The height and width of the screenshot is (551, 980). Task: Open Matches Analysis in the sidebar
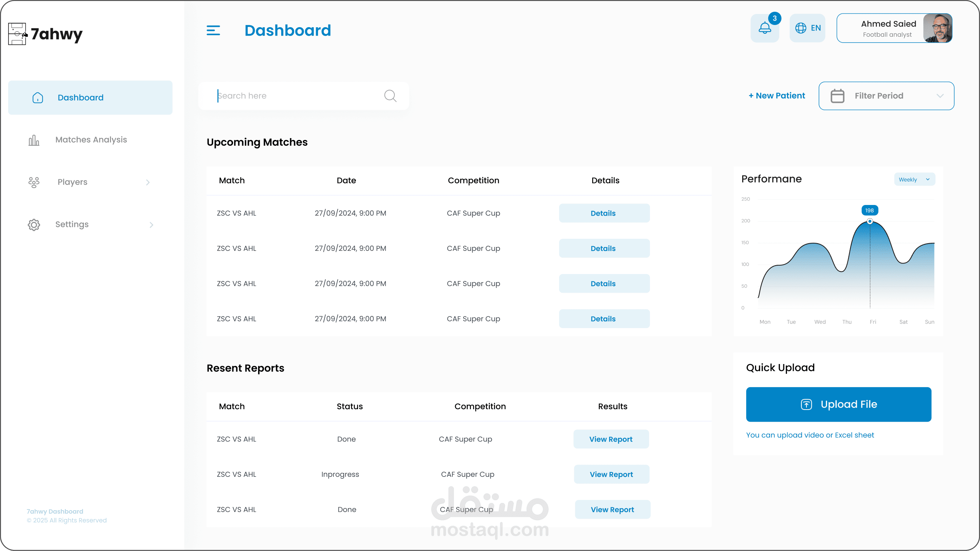tap(91, 140)
